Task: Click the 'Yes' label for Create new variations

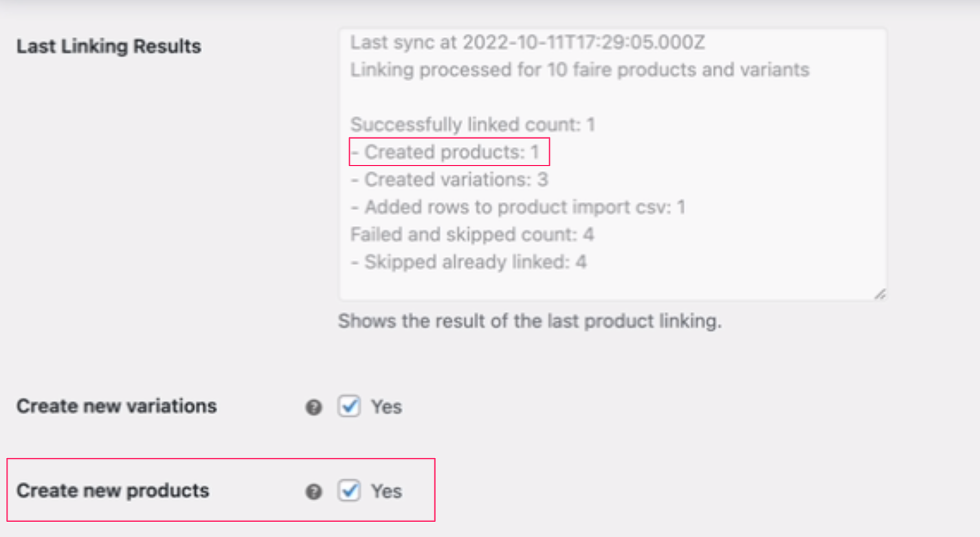Action: pos(386,407)
